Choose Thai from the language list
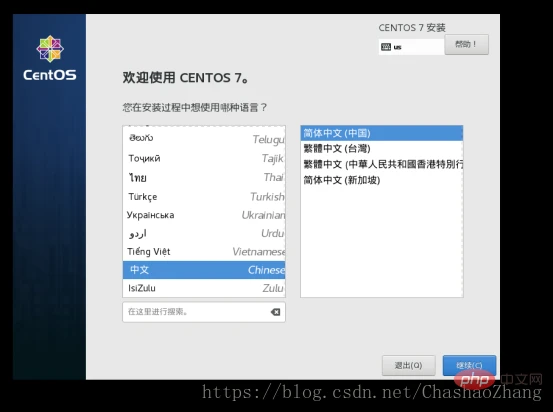553x412 pixels. (204, 177)
